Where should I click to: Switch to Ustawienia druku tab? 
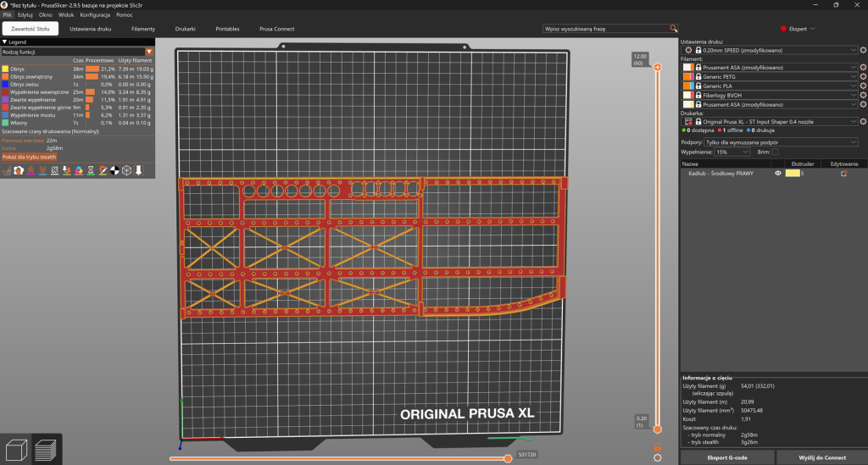[x=90, y=29]
